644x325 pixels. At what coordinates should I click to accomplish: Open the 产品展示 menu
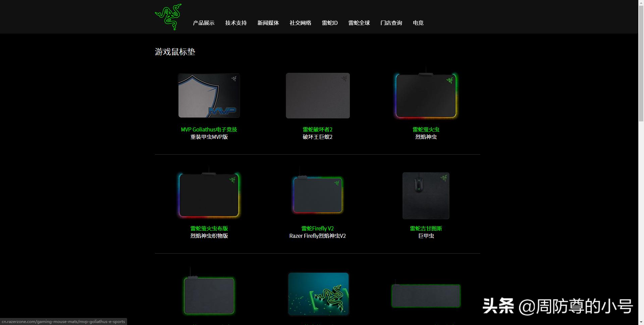point(203,23)
